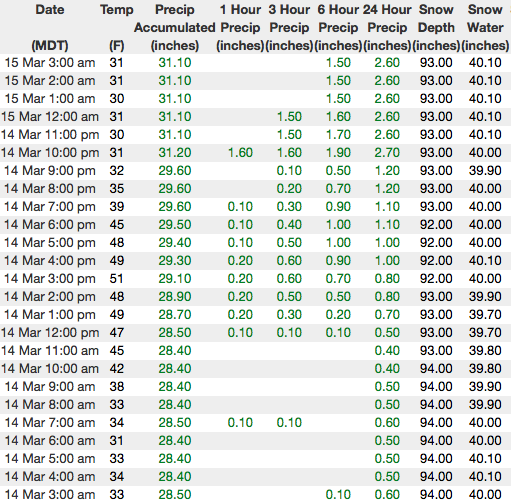Select the 14 Mar 3:00 am date cell
The image size is (511, 504).
[x=50, y=495]
